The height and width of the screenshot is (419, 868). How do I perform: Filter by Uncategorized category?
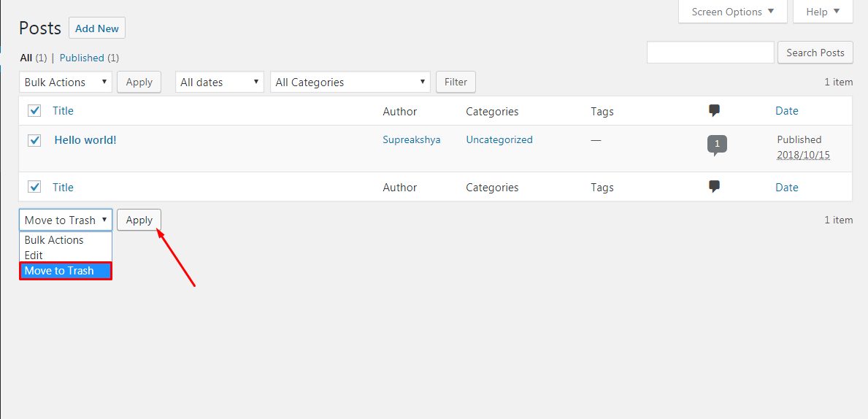[499, 140]
